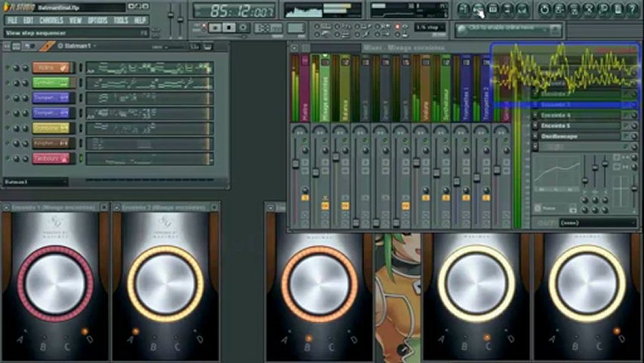
Task: Open the 1/6 step snap dropdown
Action: pos(431,27)
